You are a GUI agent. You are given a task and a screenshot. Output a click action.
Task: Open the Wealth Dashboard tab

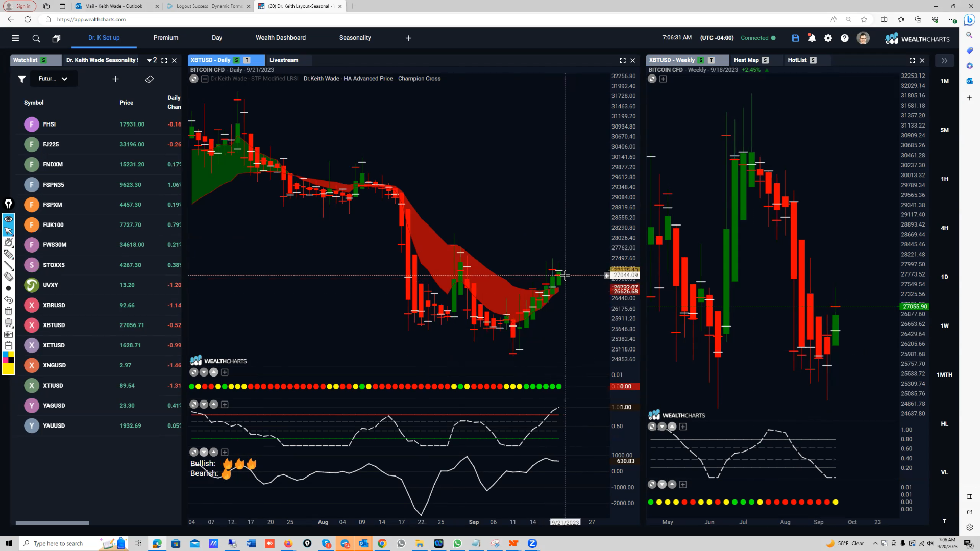click(281, 38)
